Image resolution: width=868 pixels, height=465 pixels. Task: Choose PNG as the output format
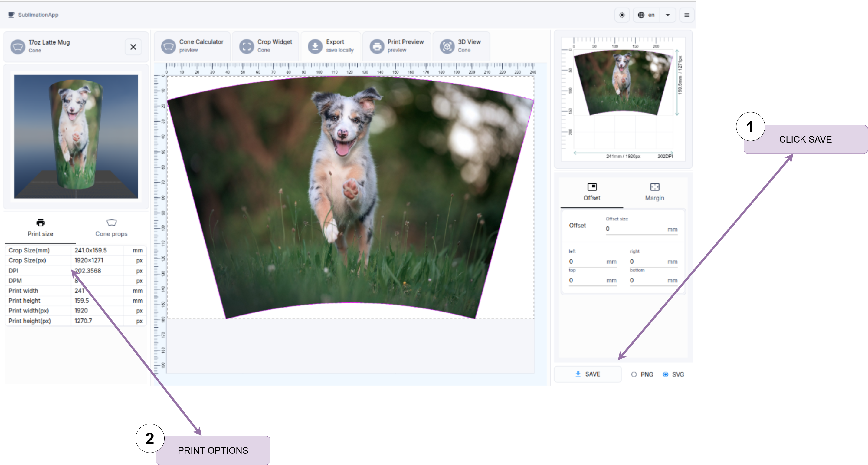click(x=634, y=374)
